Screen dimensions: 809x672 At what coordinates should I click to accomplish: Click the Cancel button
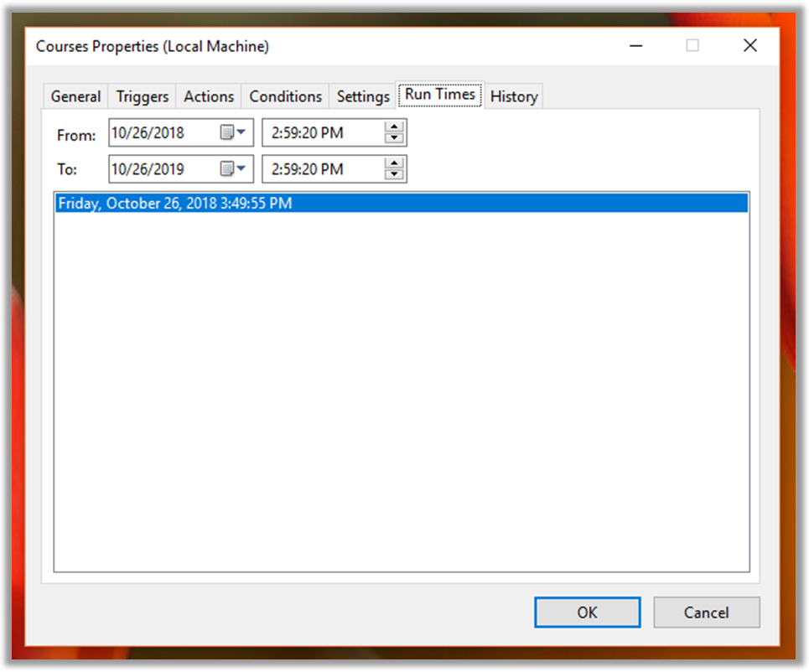tap(707, 613)
